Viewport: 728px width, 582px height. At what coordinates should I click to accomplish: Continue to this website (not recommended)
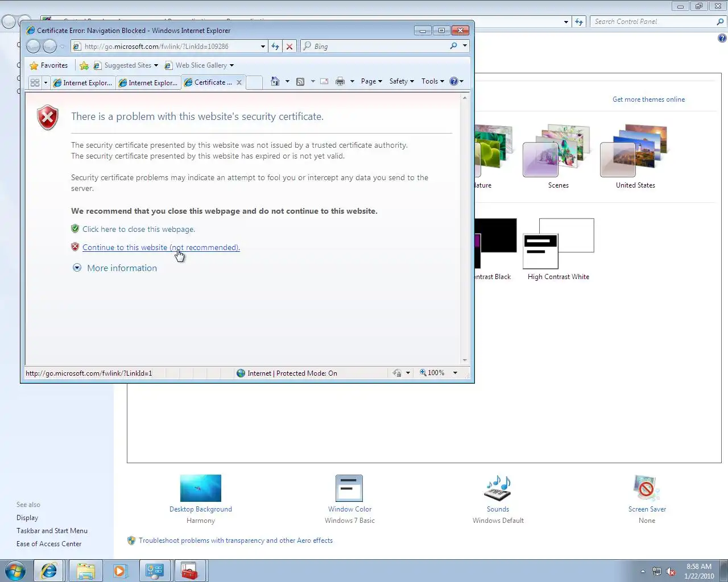point(161,247)
